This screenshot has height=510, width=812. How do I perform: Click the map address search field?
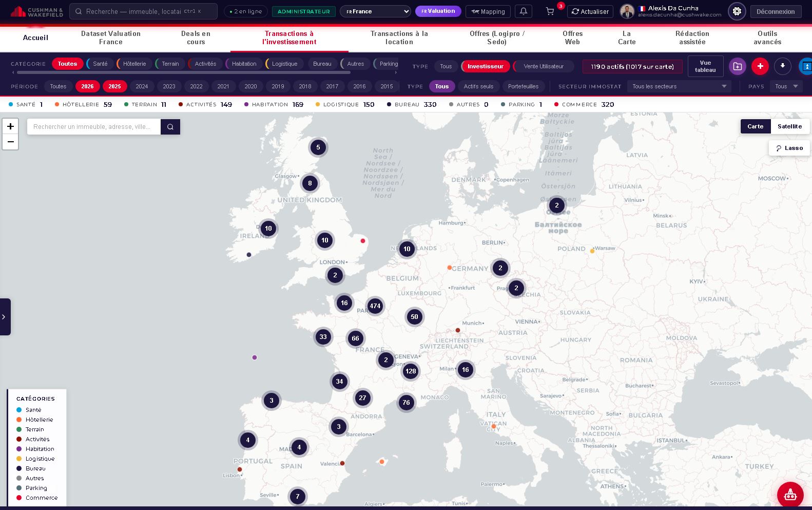94,127
